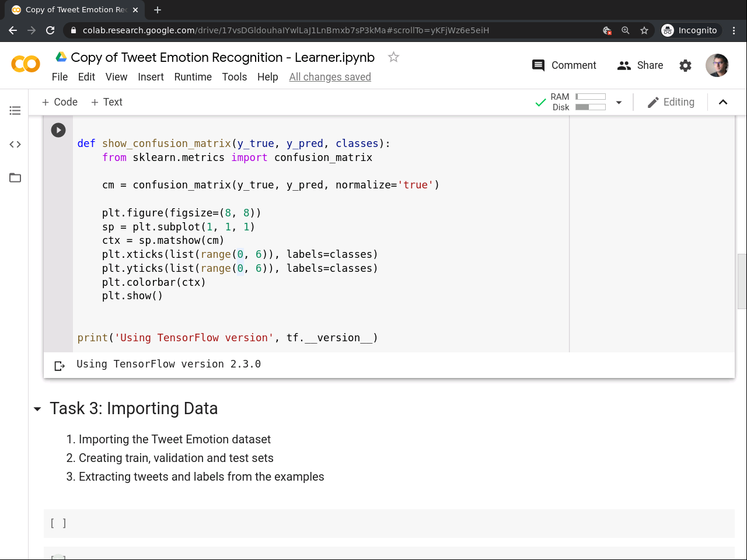Open the Insert menu
747x560 pixels.
coord(151,77)
